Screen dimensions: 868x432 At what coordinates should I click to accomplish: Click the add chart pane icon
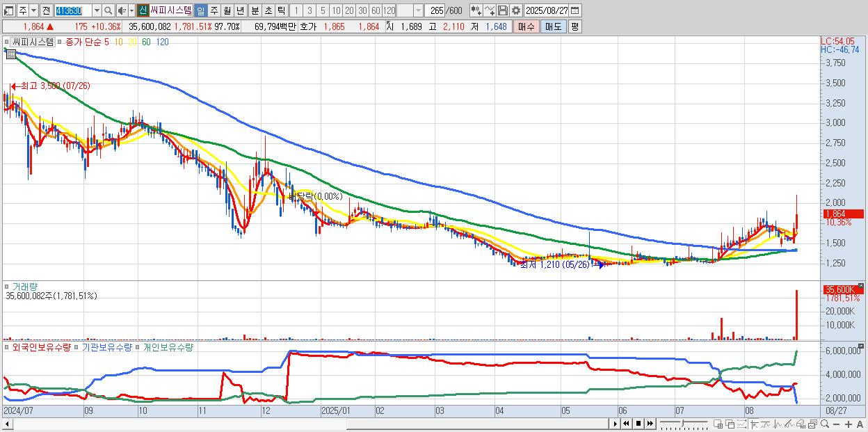coord(718,424)
